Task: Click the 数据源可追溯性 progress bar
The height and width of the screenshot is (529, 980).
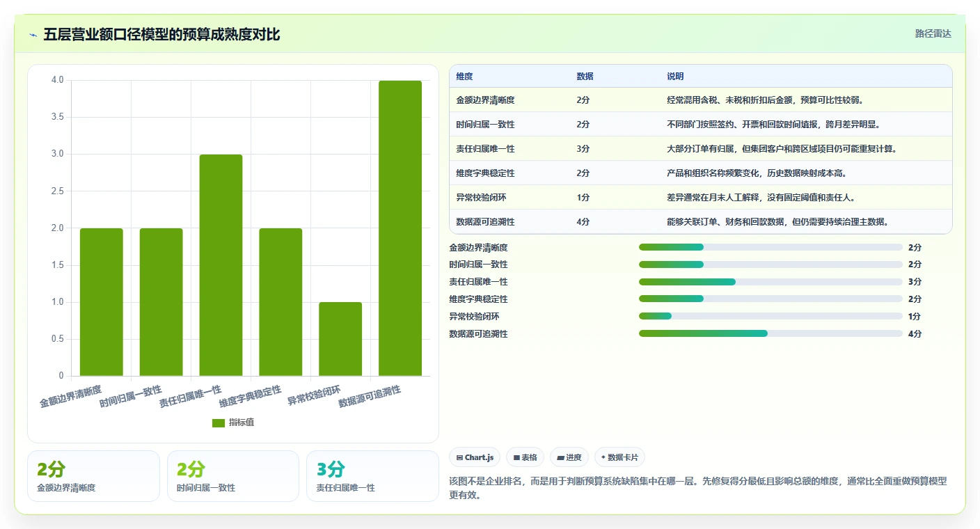Action: 770,334
